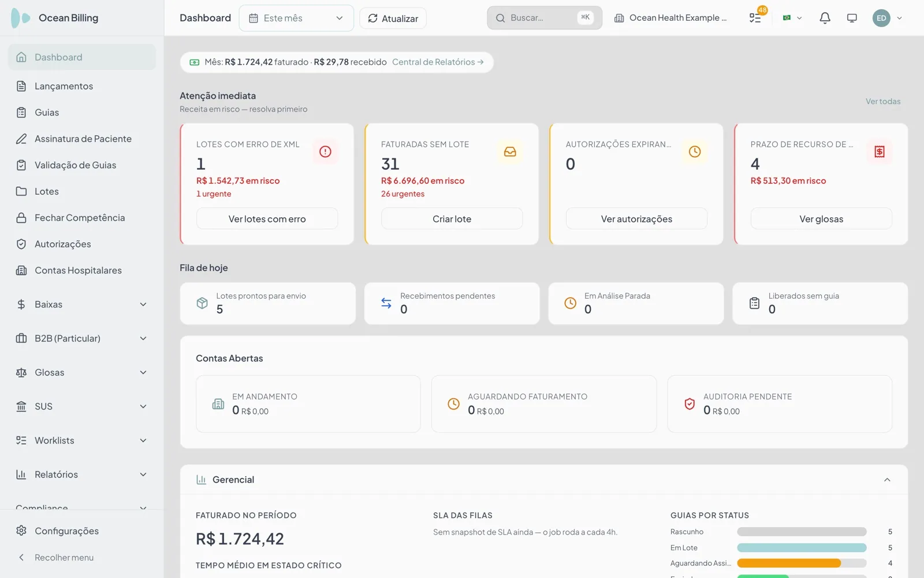The image size is (924, 578).
Task: Click the XML error alert icon
Action: coord(325,151)
